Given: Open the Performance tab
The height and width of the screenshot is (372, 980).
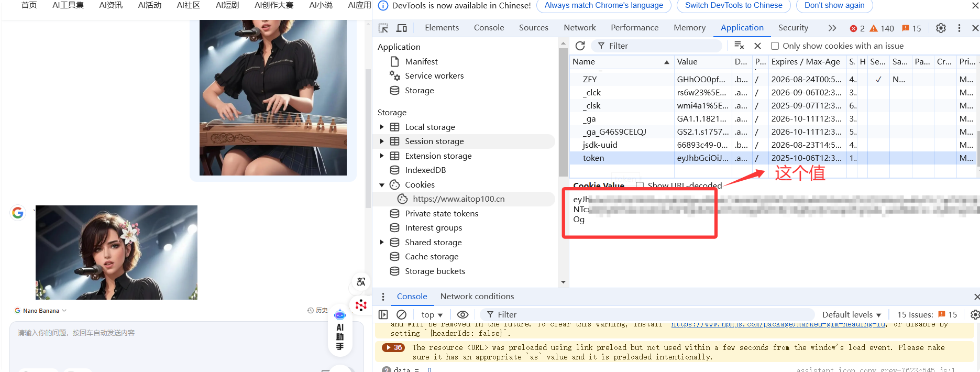Looking at the screenshot, I should (x=635, y=28).
